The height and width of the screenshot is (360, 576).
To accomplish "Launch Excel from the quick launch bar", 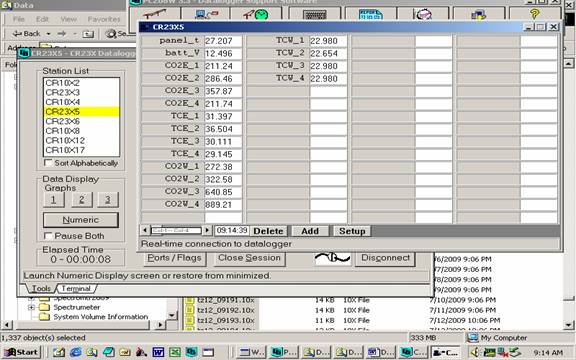I will (x=174, y=352).
